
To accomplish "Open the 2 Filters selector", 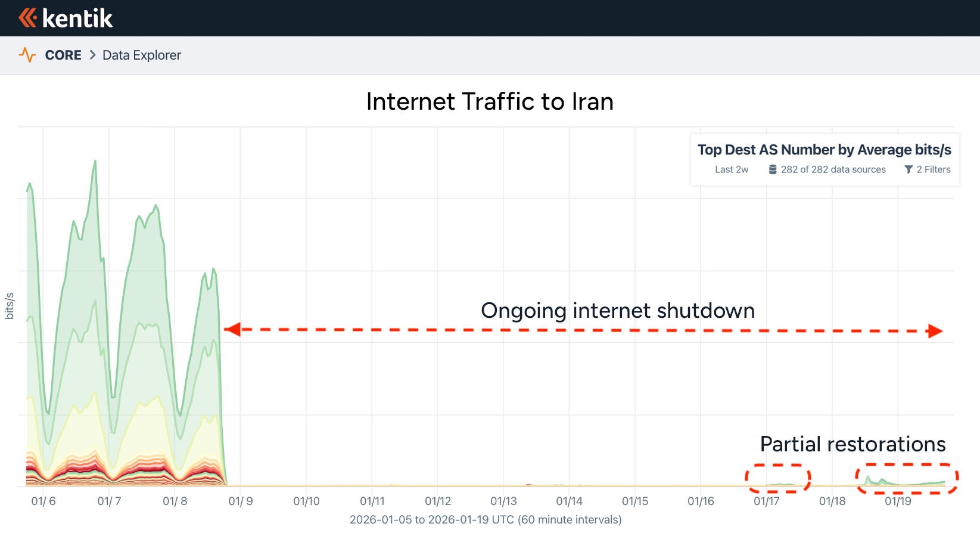I will coord(934,169).
